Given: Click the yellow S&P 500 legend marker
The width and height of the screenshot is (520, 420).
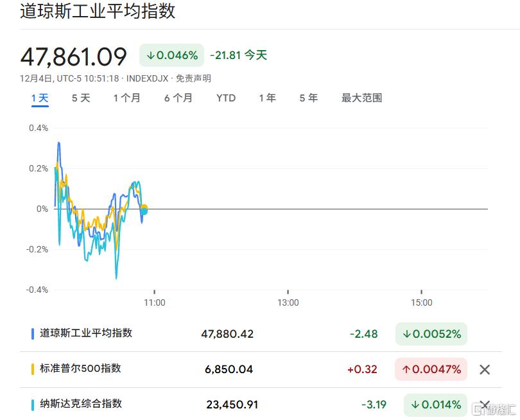Looking at the screenshot, I should click(x=33, y=369).
